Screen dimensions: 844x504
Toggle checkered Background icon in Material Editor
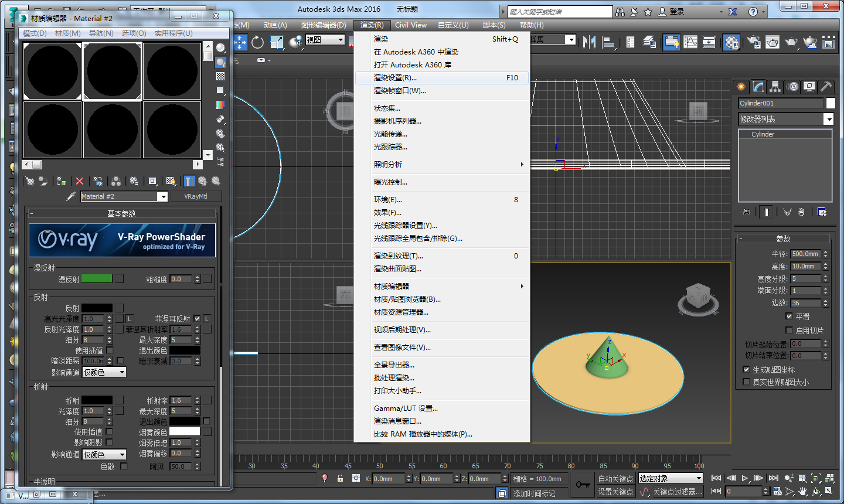tap(220, 76)
